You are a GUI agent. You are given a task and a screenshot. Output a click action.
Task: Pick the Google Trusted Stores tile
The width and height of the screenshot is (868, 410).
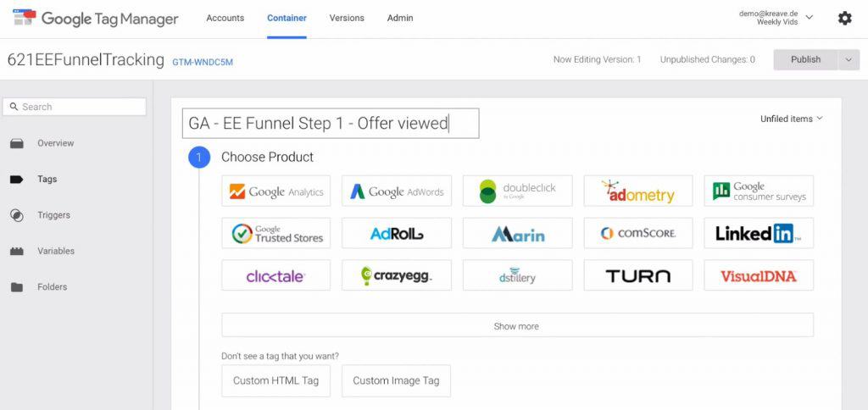tap(275, 233)
